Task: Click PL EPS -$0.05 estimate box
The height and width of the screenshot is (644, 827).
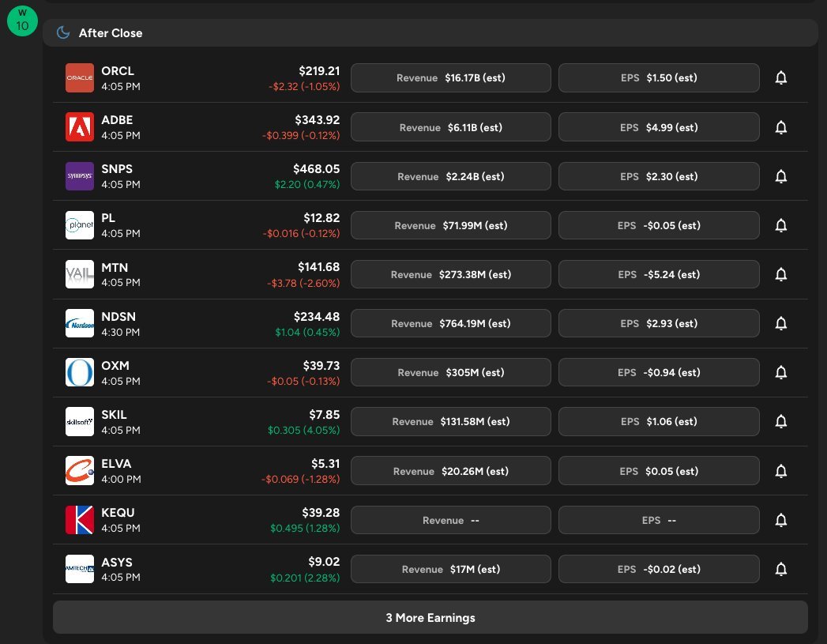Action: [659, 225]
